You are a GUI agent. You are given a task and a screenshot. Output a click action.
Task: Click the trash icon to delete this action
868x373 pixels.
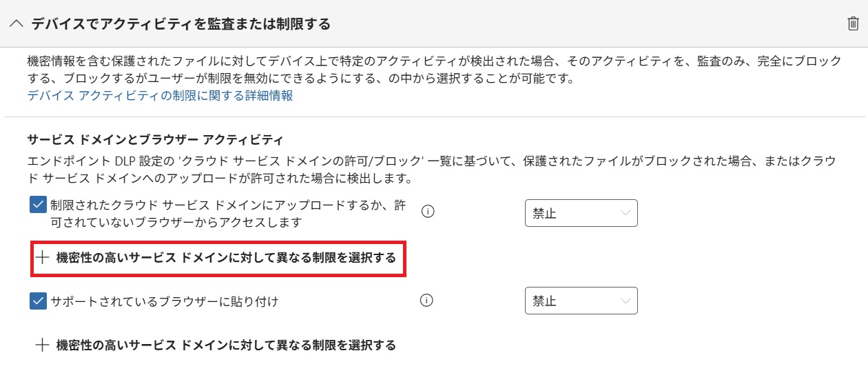click(853, 24)
